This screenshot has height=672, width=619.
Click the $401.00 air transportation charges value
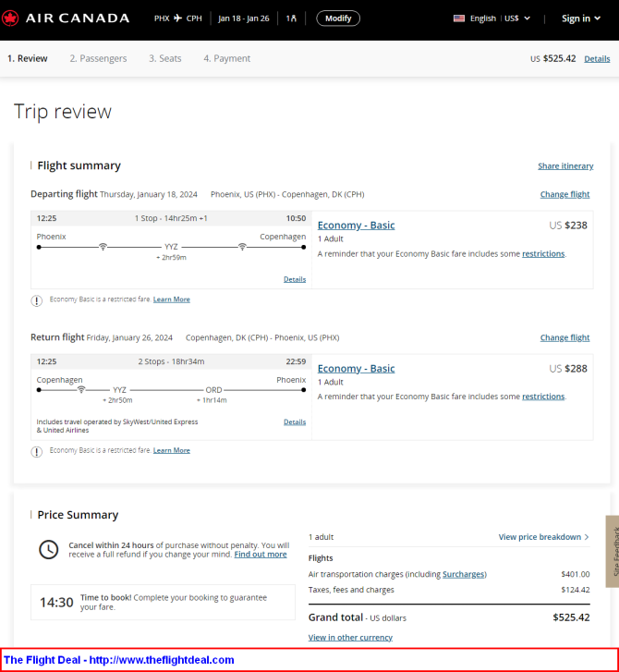click(x=576, y=574)
